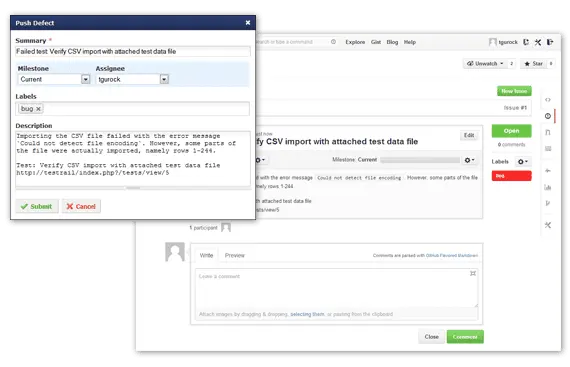Focus the Description text area
The height and width of the screenshot is (367, 570).
[x=133, y=158]
